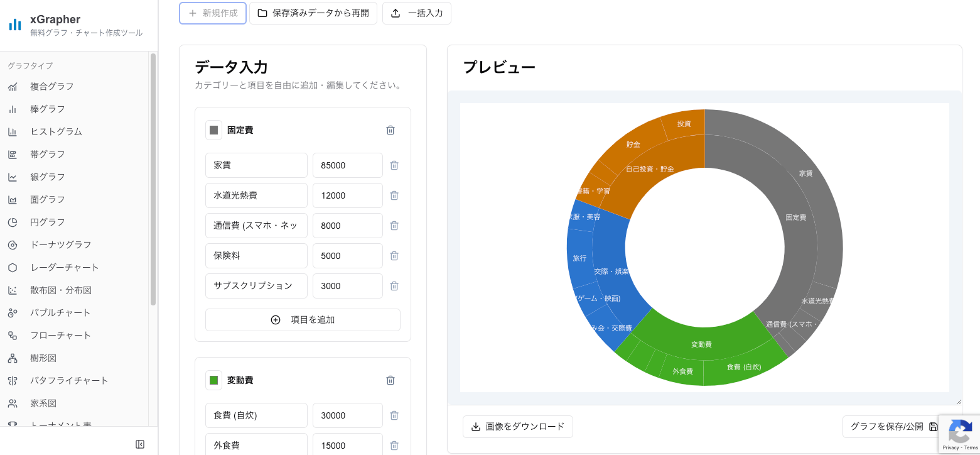
Task: Delete the 固定費 category using trash icon
Action: point(390,130)
